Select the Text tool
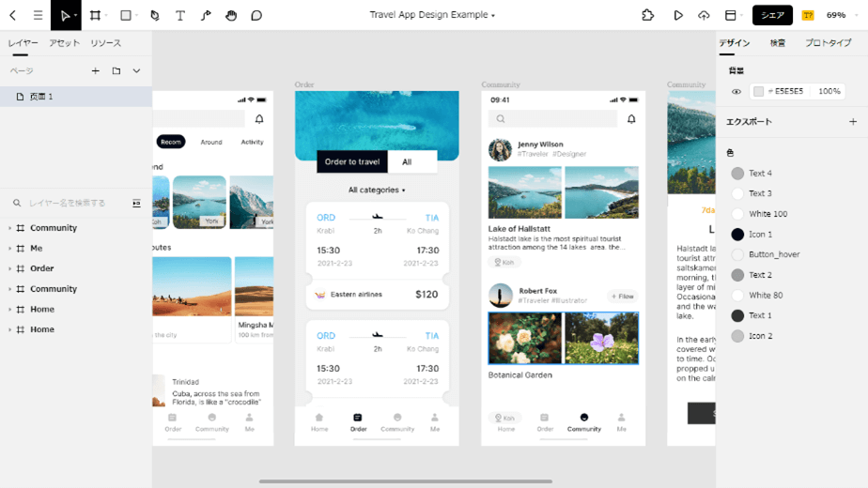Screen dimensions: 868x488 coord(180,15)
